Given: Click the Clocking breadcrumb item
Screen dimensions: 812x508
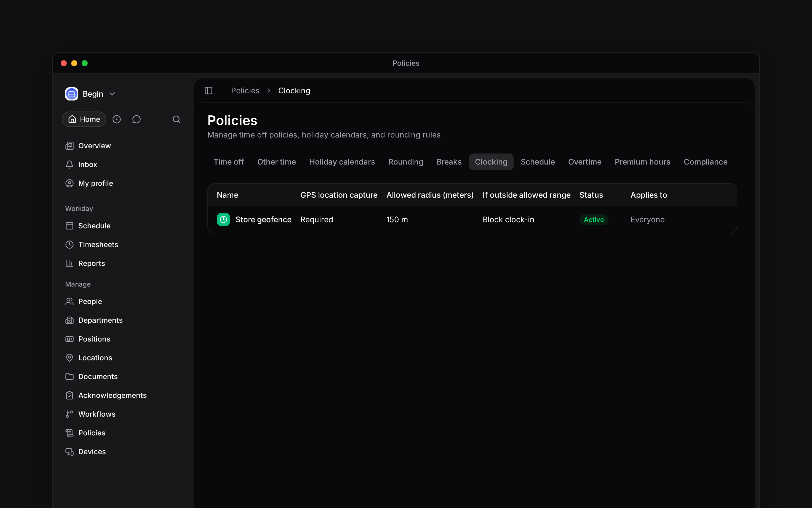Looking at the screenshot, I should pos(294,91).
